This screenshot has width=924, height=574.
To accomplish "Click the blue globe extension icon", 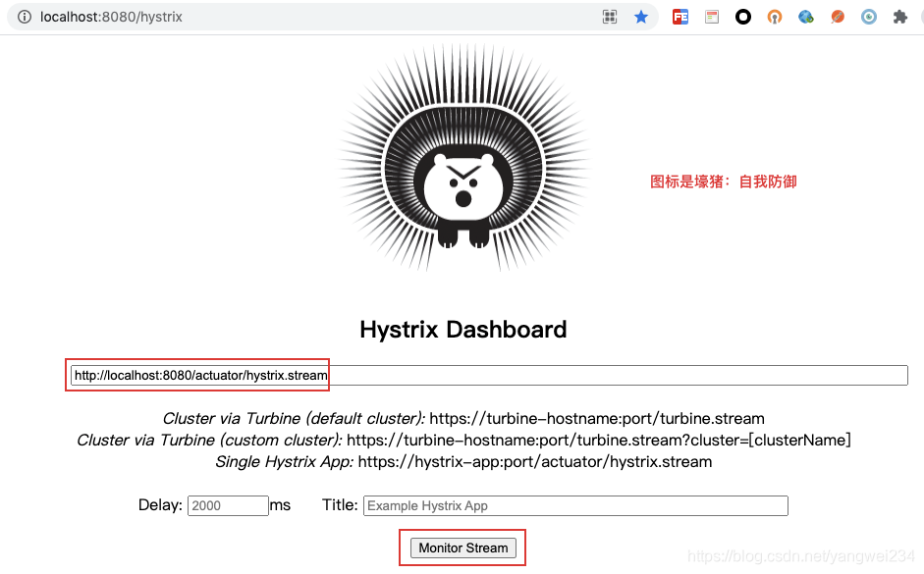I will pyautogui.click(x=805, y=17).
